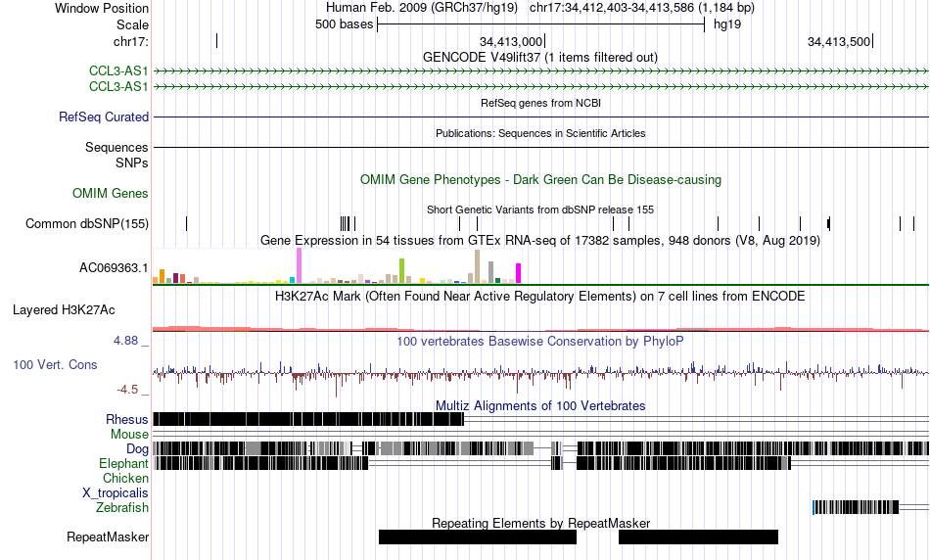Click the hg19 label beside the scale bar
The image size is (930, 560).
pos(727,24)
